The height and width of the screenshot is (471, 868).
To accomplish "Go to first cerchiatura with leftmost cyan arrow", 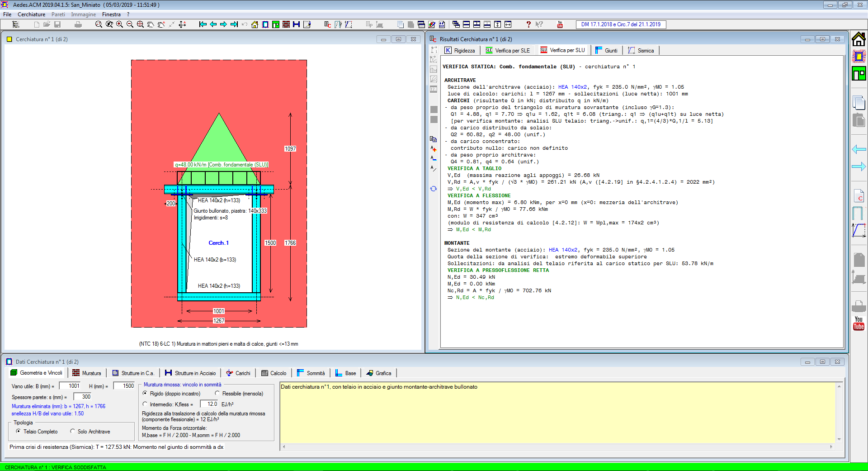I will pyautogui.click(x=203, y=24).
